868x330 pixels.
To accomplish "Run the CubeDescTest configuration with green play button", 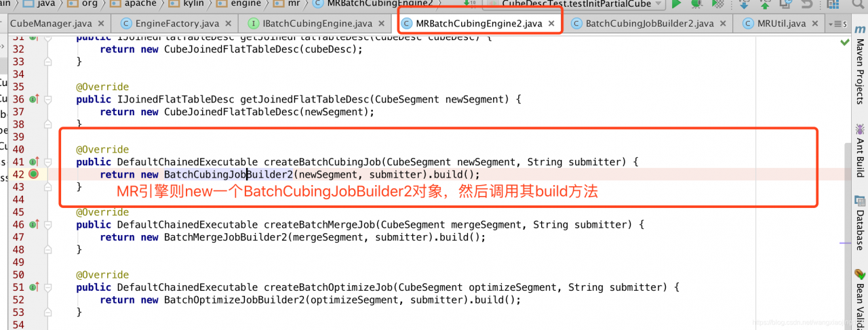I will pos(676,3).
